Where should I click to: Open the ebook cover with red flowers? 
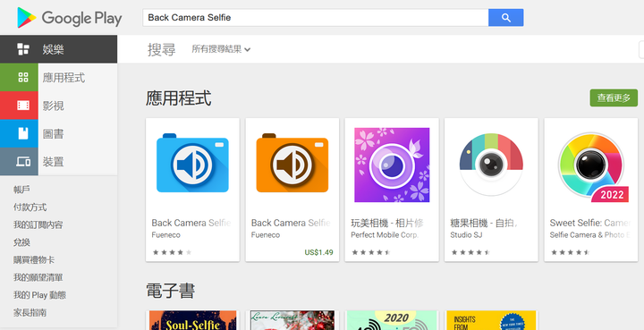point(292,320)
